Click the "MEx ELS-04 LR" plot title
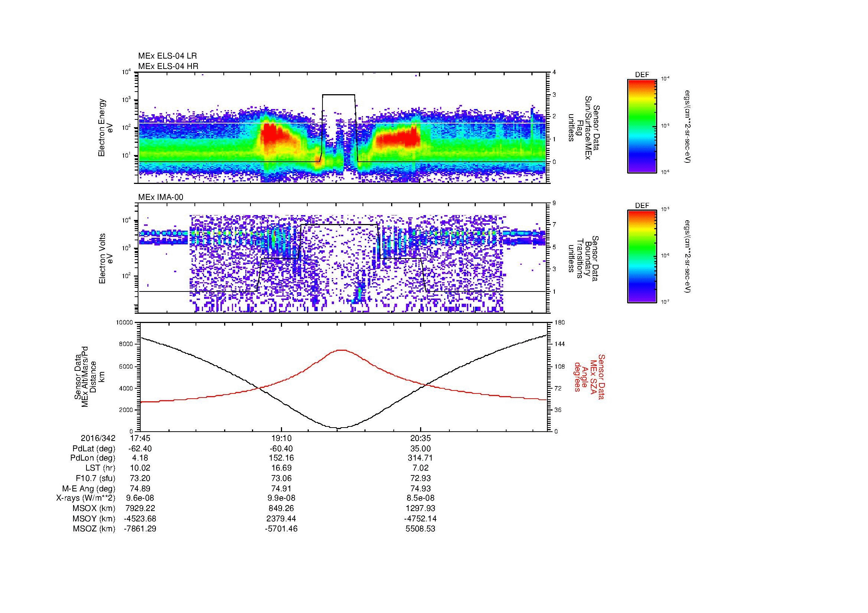The height and width of the screenshot is (613, 868). coord(167,56)
